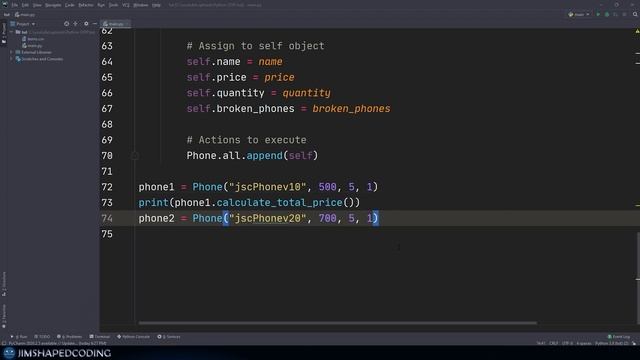Toggle the Favorites side tool tab
The height and width of the screenshot is (360, 640).
4,316
